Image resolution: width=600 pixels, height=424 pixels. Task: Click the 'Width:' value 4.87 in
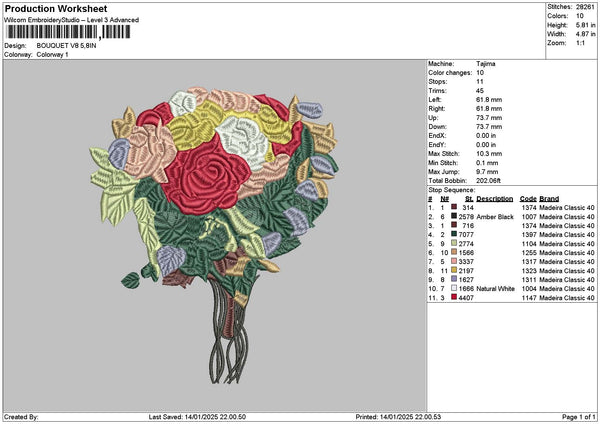pyautogui.click(x=586, y=34)
